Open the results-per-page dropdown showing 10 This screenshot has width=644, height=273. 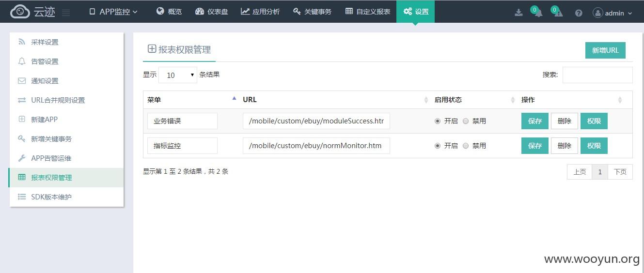[178, 75]
